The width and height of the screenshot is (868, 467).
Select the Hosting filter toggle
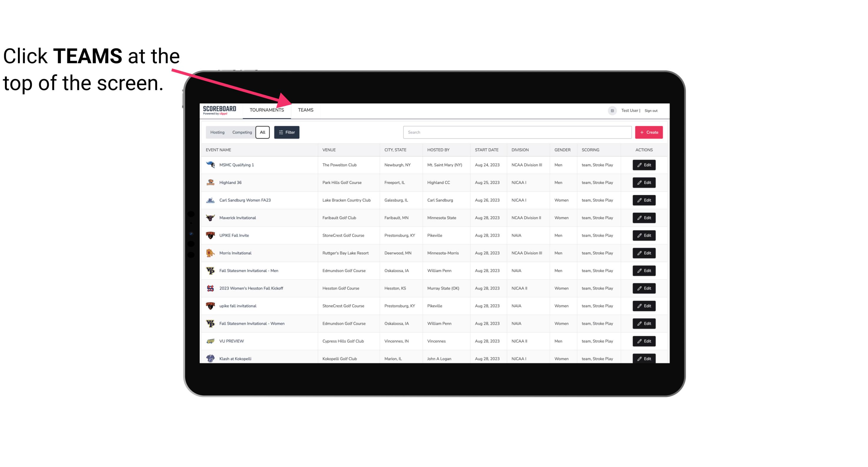click(217, 132)
